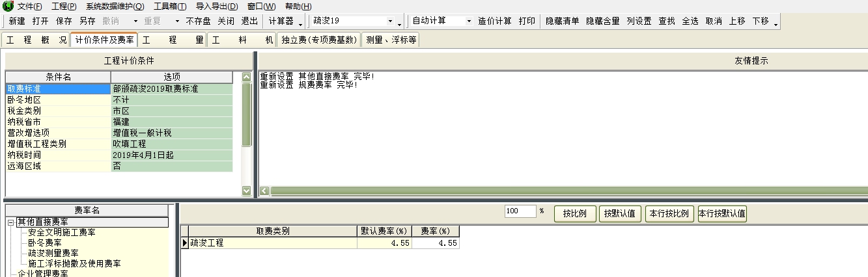868x277 pixels.
Task: Click 另存 toolbar button
Action: (87, 21)
